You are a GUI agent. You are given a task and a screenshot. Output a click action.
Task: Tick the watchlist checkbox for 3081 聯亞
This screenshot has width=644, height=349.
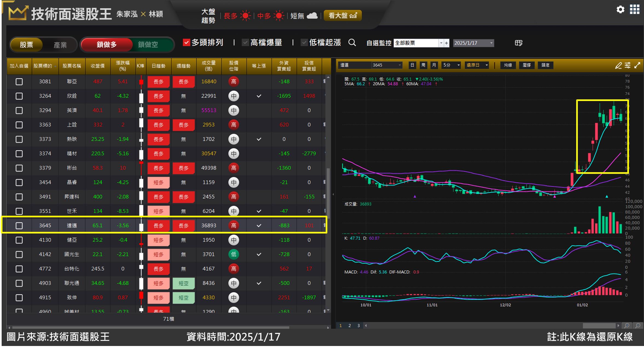19,82
